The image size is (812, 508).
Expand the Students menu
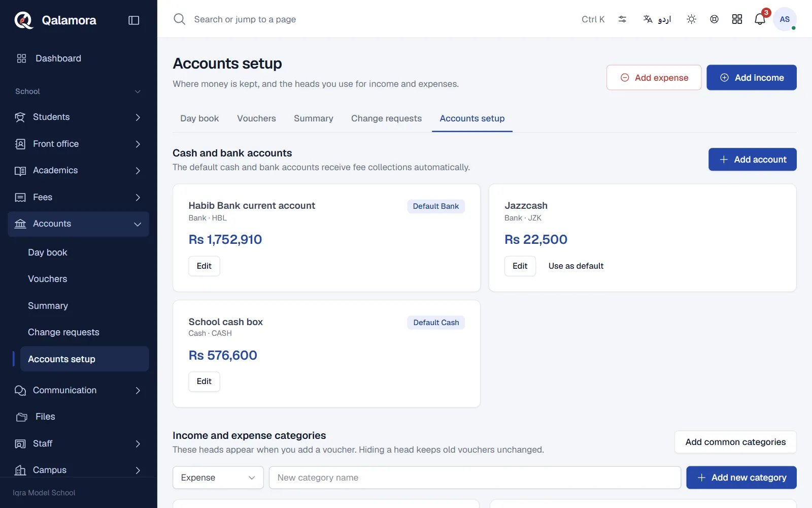(x=79, y=117)
